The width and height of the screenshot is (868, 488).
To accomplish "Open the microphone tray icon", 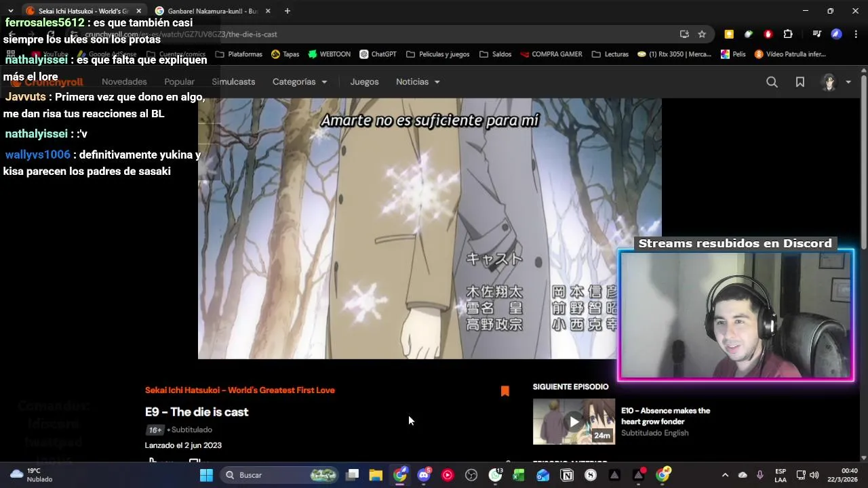I will click(759, 475).
